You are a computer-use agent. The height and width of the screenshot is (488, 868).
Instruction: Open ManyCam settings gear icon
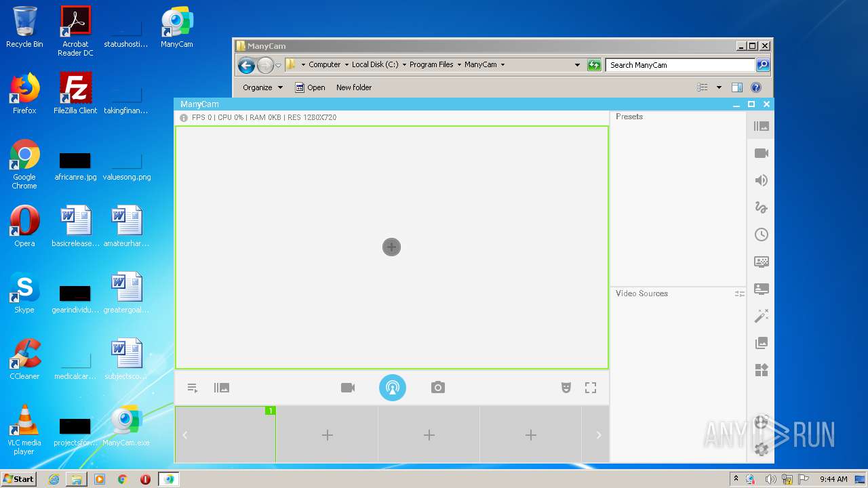761,449
